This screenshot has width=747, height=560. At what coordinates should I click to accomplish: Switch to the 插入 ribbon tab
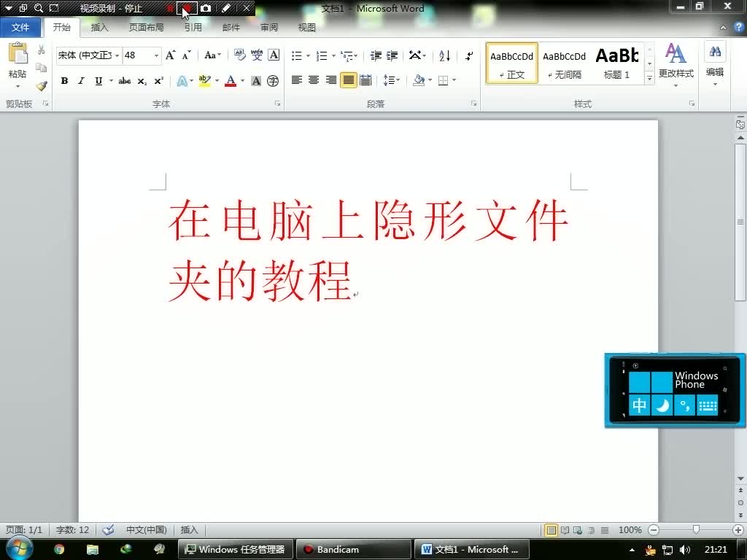[x=100, y=27]
